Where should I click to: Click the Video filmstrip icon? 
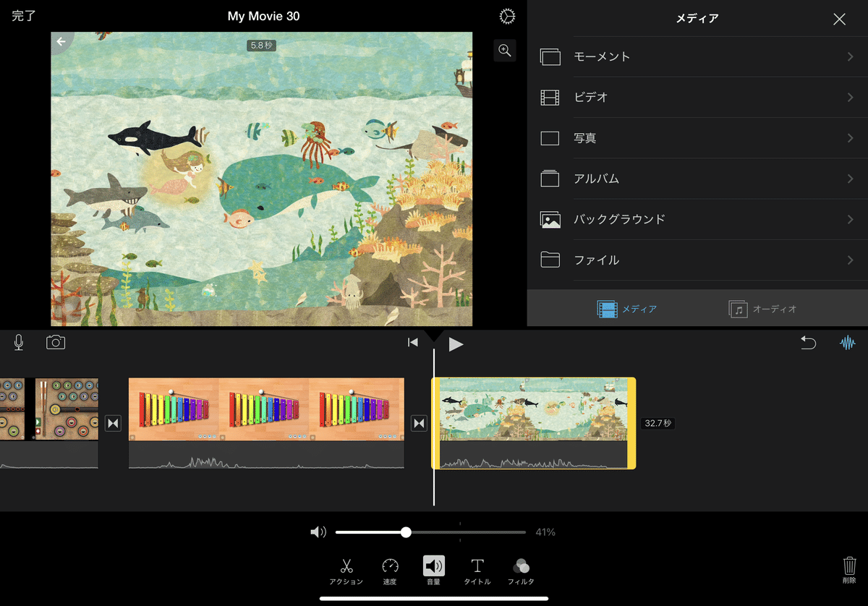coord(550,98)
